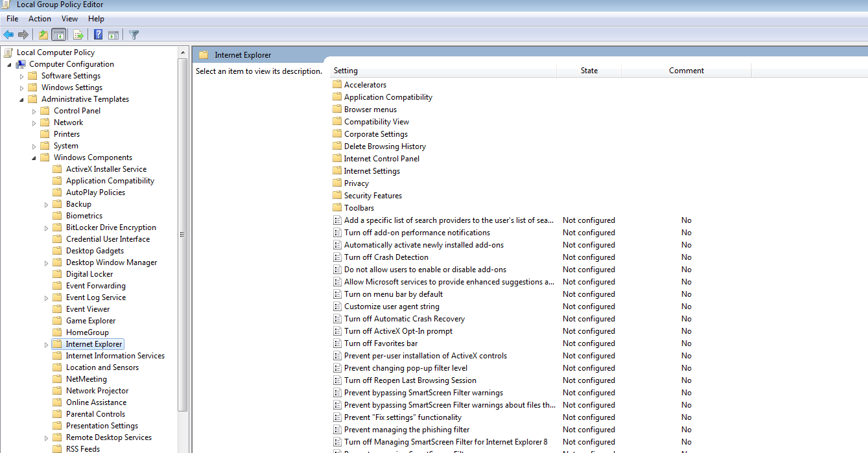Viewport: 868px width, 453px height.
Task: Select Event Viewer in the tree
Action: point(88,309)
